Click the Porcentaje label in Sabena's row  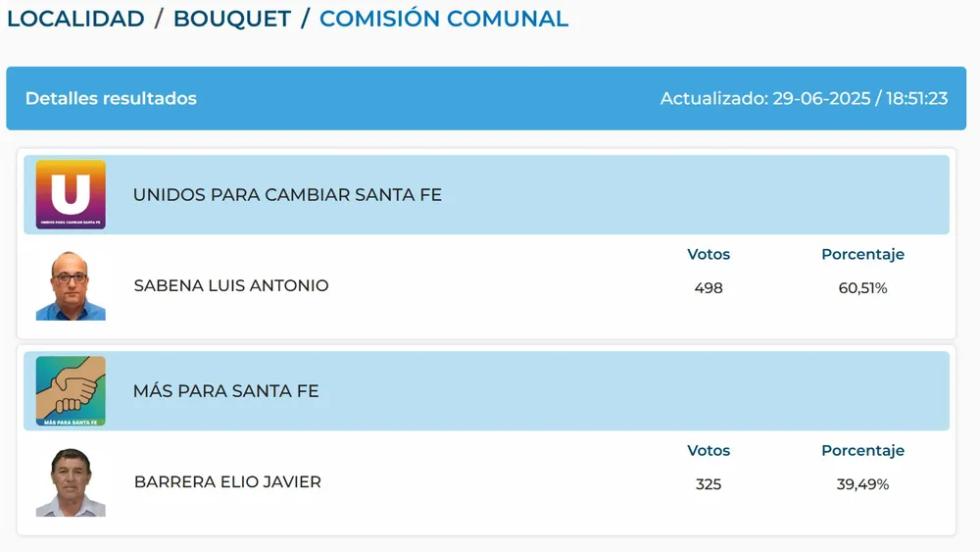862,254
